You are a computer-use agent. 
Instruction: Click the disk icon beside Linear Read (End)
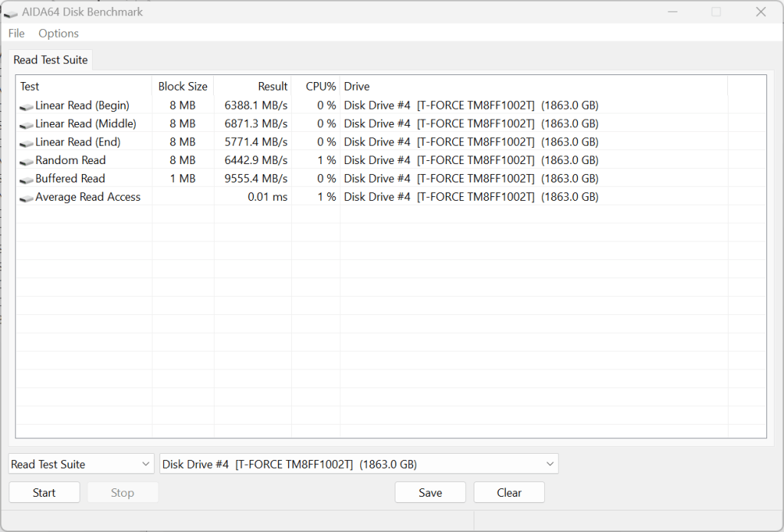(x=25, y=142)
